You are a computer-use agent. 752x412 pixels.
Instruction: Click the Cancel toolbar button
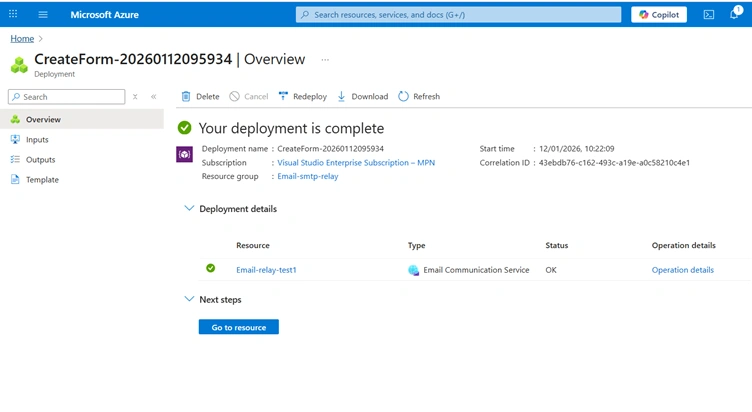[248, 96]
